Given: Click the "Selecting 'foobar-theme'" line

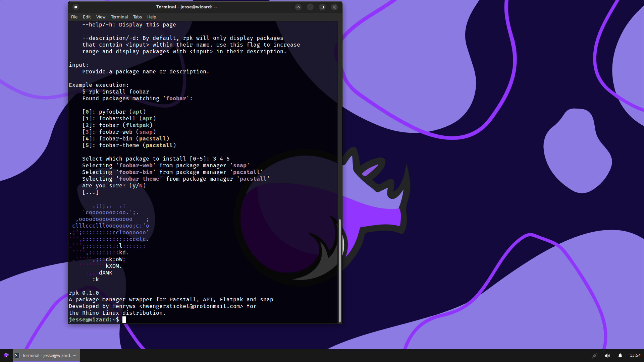Looking at the screenshot, I should pyautogui.click(x=176, y=179).
